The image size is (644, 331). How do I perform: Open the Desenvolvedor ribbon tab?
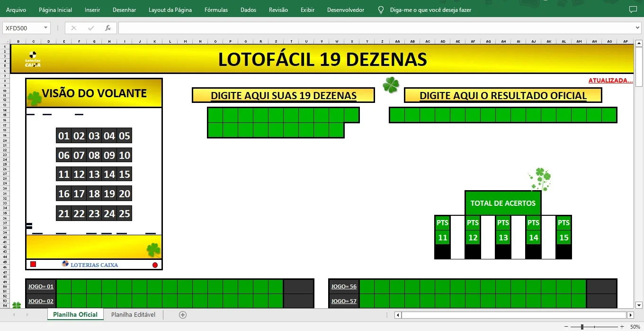(346, 9)
